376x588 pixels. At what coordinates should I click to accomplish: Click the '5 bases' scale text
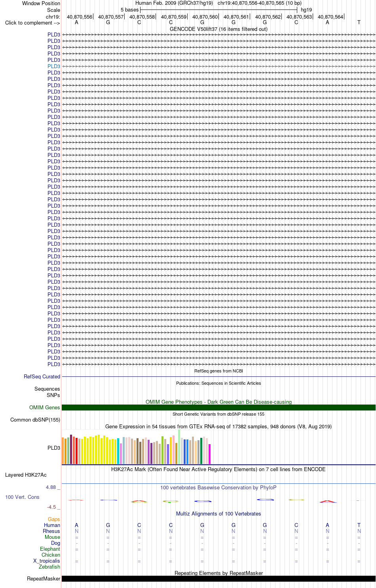coord(130,10)
